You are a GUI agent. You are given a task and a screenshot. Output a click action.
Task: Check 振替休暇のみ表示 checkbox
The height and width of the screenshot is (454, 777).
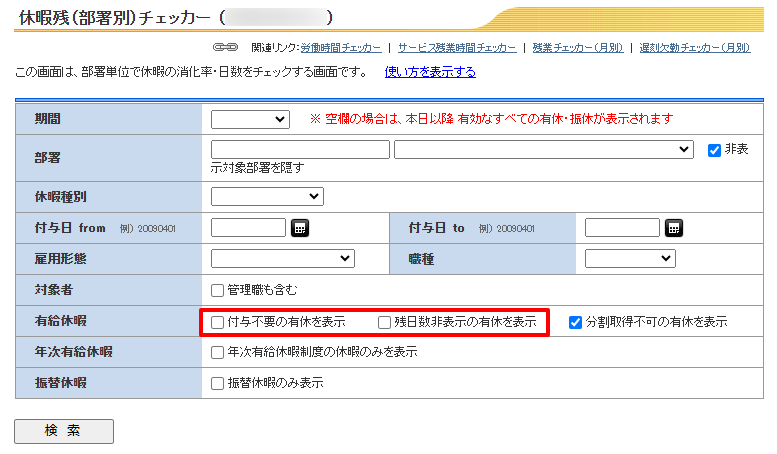tap(217, 383)
